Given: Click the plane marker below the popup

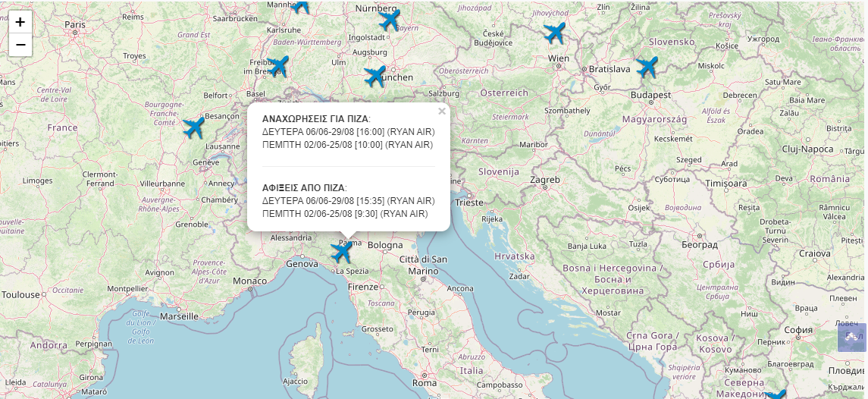Looking at the screenshot, I should (x=342, y=251).
